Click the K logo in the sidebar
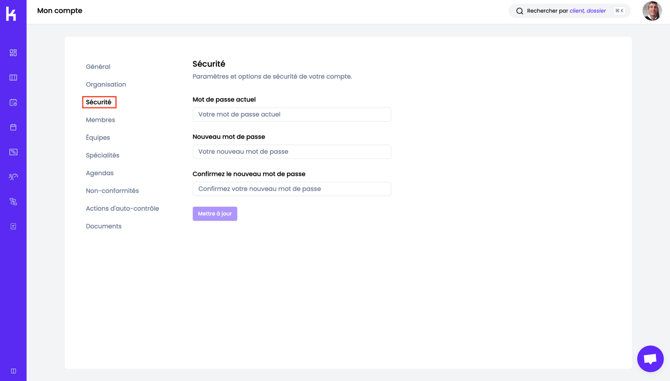The image size is (670, 381). [x=11, y=14]
